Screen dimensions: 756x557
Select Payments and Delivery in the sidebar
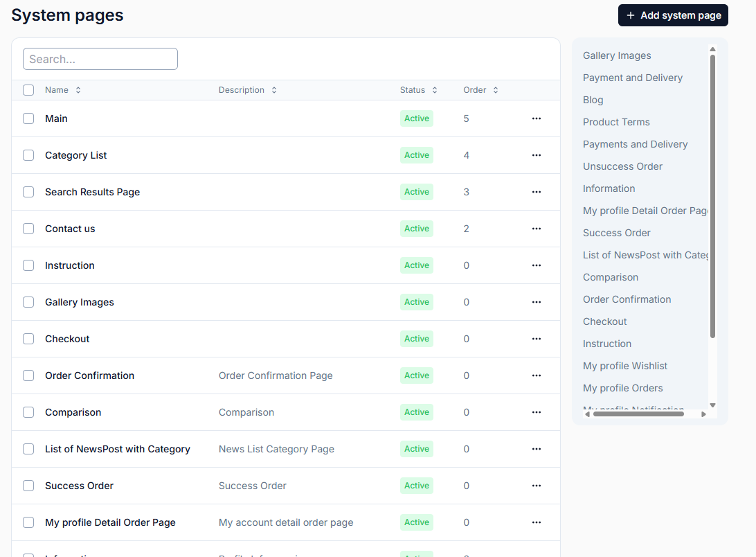[635, 144]
